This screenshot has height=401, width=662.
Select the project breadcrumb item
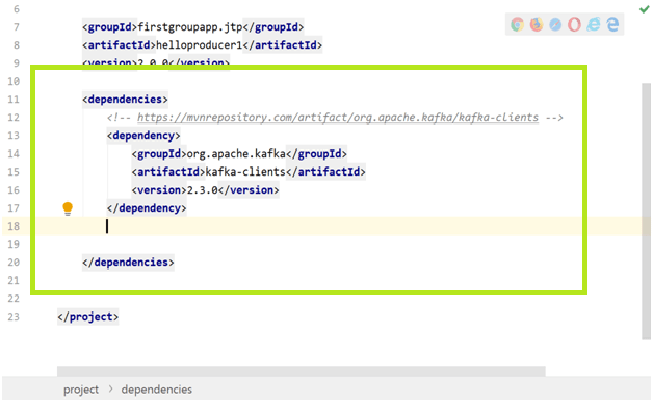[x=81, y=389]
